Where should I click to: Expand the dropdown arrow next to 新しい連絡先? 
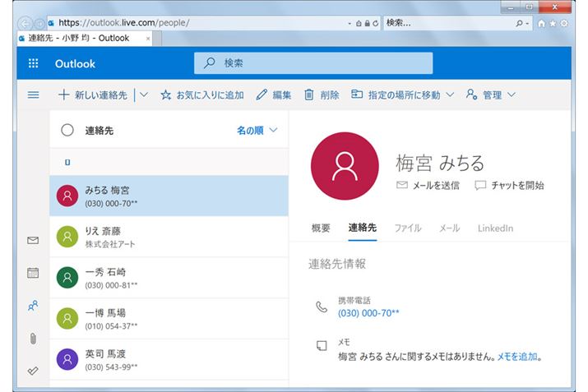144,95
